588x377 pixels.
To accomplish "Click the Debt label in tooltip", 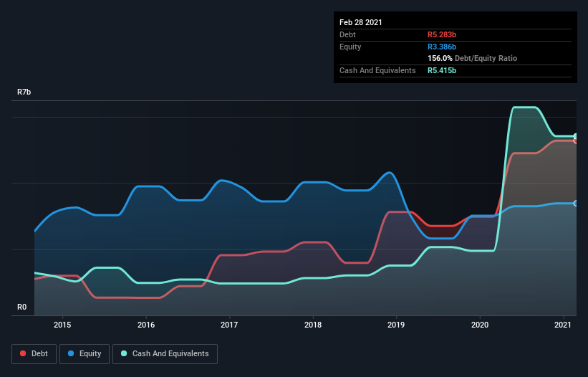I will pos(347,34).
